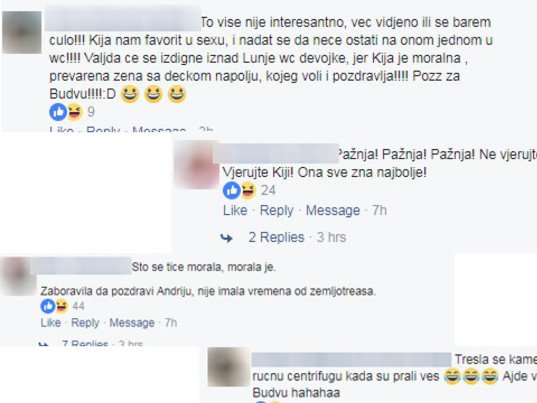Reply to the comment about Andrija

(x=85, y=323)
